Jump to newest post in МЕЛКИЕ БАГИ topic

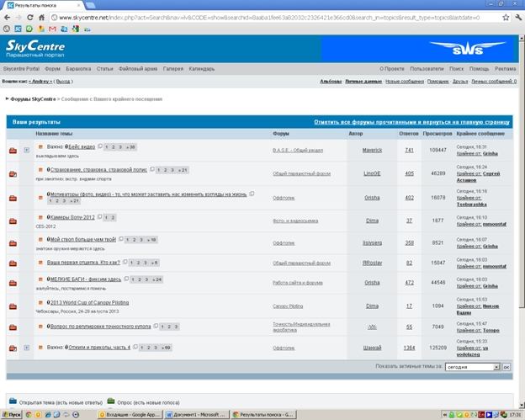40,279
